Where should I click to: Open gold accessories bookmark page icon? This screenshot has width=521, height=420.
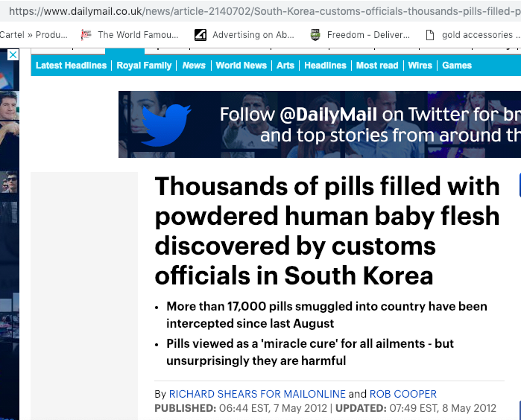click(x=430, y=35)
